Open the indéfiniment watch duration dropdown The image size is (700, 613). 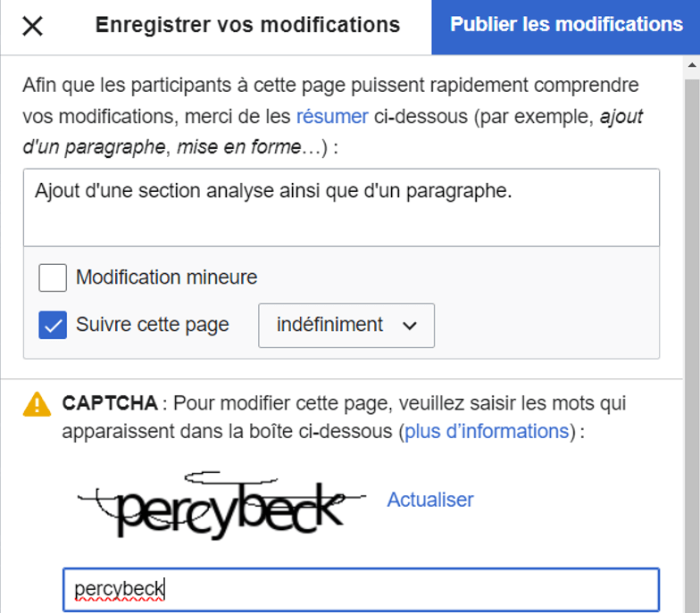tap(346, 325)
